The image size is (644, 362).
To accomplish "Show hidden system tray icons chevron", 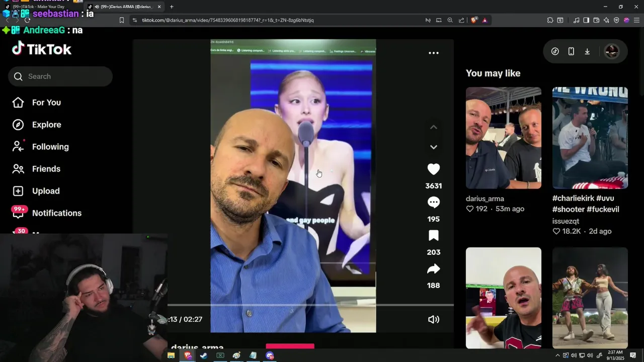I will point(557,355).
